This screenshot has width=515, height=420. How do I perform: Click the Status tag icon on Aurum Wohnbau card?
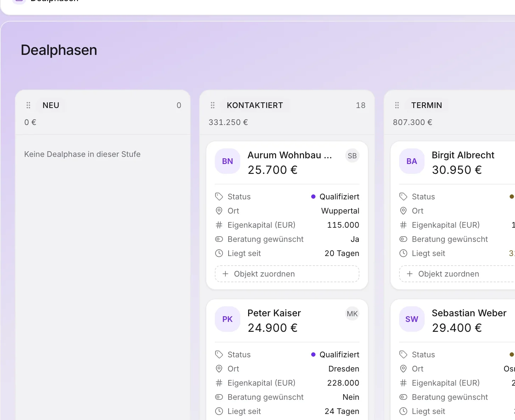point(219,197)
